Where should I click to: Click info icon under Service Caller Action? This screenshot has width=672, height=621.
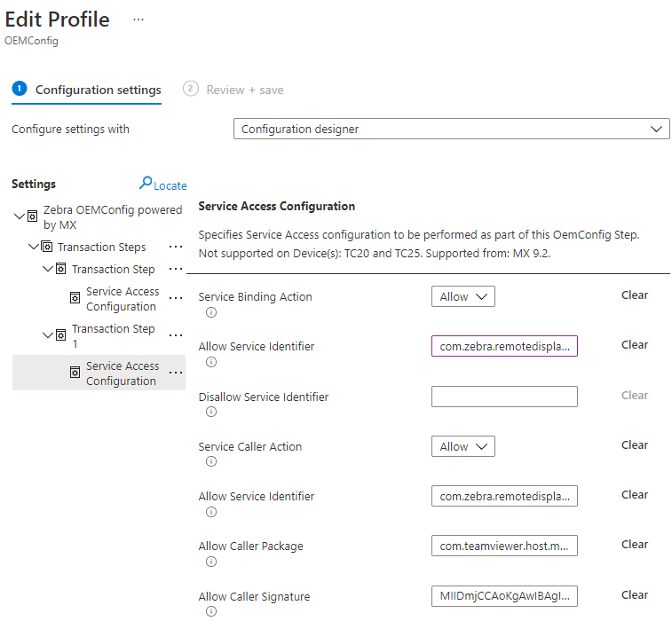click(211, 461)
